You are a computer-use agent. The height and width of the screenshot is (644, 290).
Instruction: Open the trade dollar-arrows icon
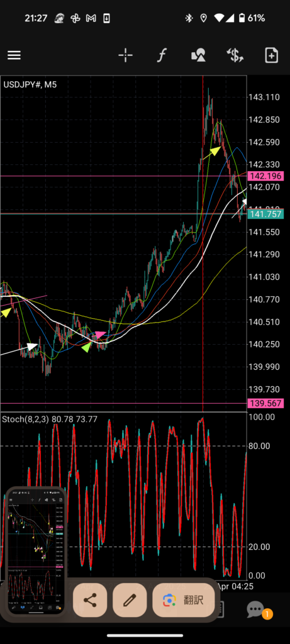(235, 55)
